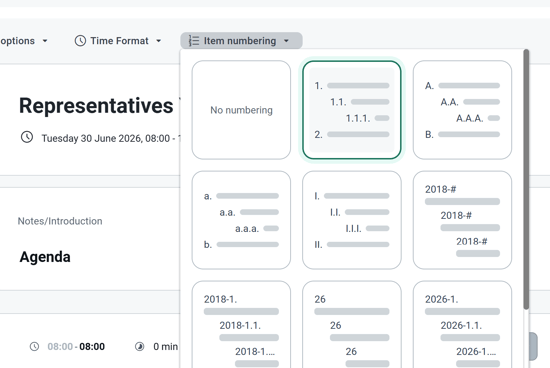This screenshot has width=550, height=368.
Task: Click the small clock icon before 08:00 - 08:00
Action: click(x=34, y=347)
